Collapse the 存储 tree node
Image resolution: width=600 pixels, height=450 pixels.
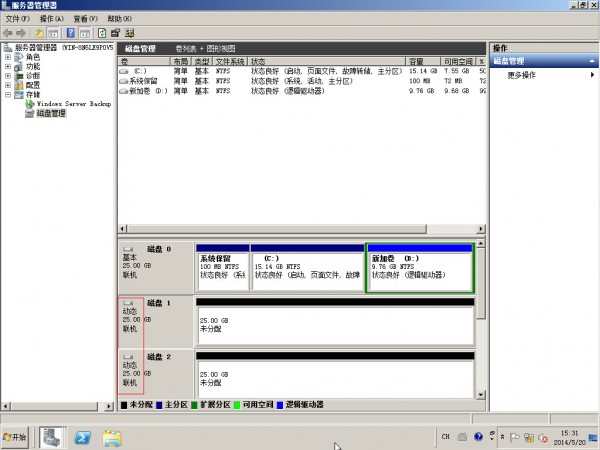coord(8,94)
